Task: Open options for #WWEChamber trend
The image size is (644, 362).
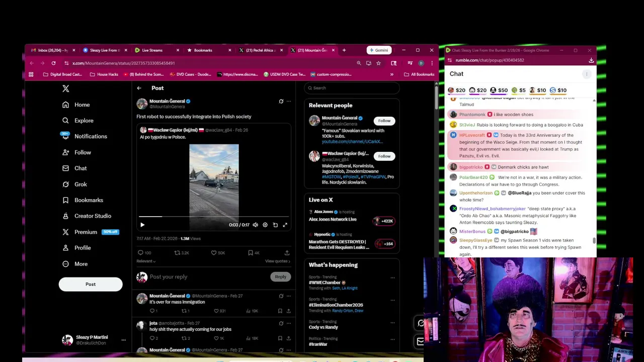Action: click(392, 278)
